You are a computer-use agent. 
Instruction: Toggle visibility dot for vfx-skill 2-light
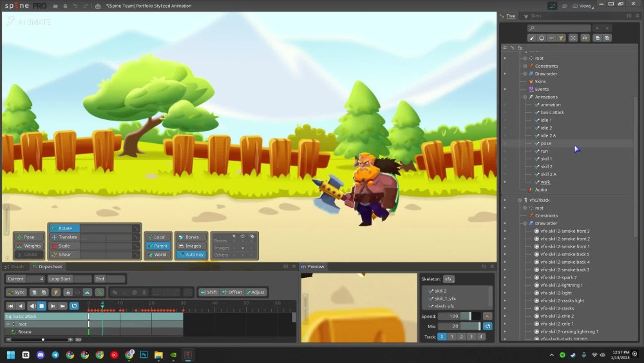click(x=505, y=293)
